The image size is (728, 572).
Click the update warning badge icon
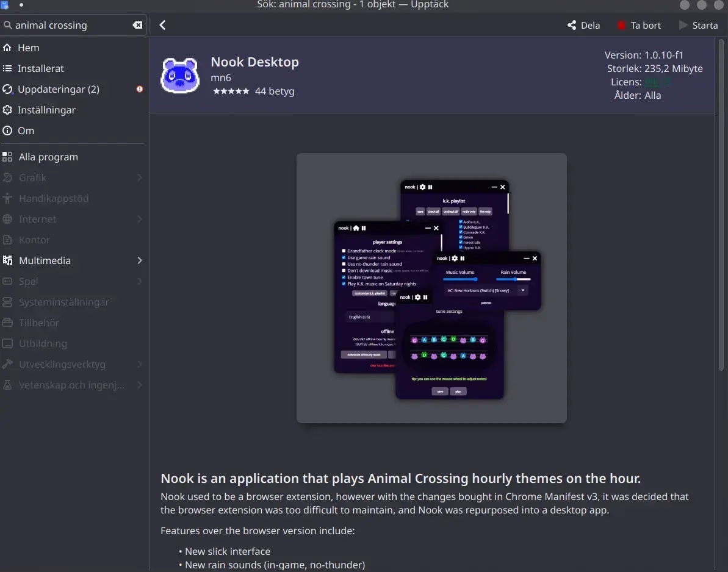coord(140,89)
